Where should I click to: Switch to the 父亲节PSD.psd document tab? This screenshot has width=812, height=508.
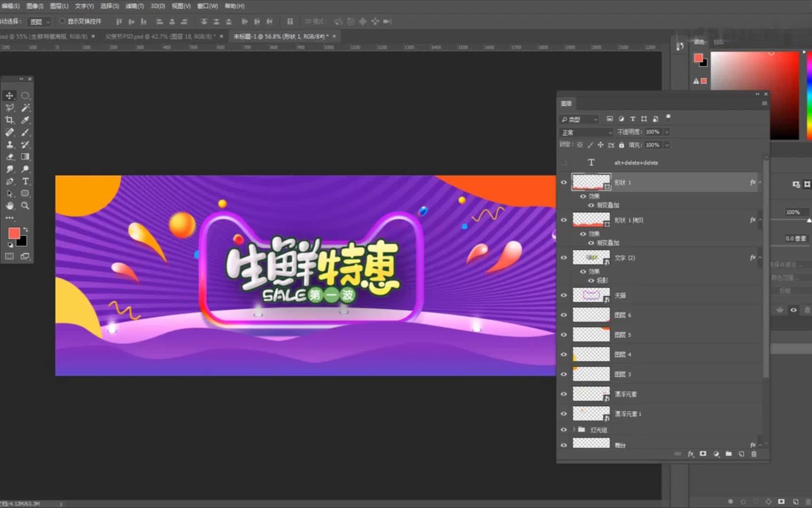tap(160, 36)
